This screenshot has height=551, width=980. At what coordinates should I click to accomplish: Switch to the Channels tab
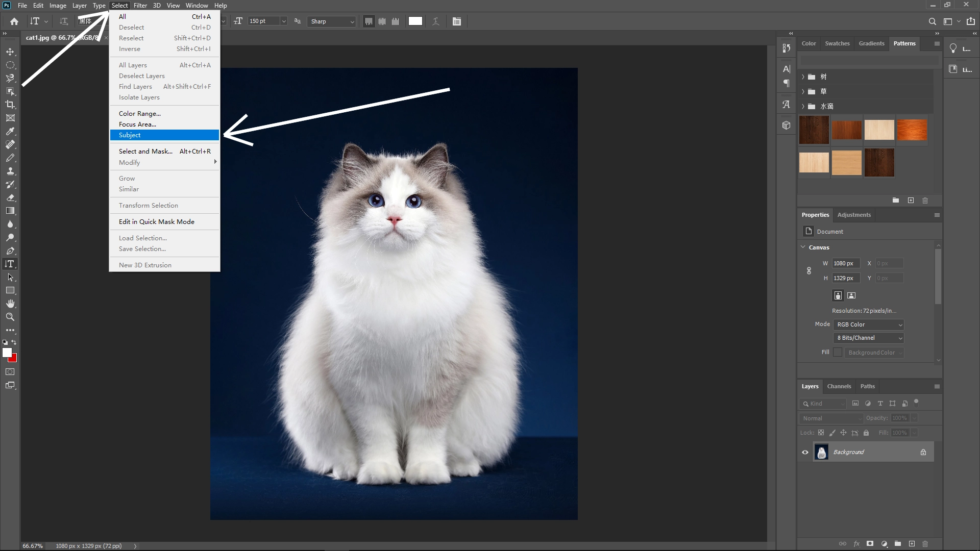pos(839,386)
